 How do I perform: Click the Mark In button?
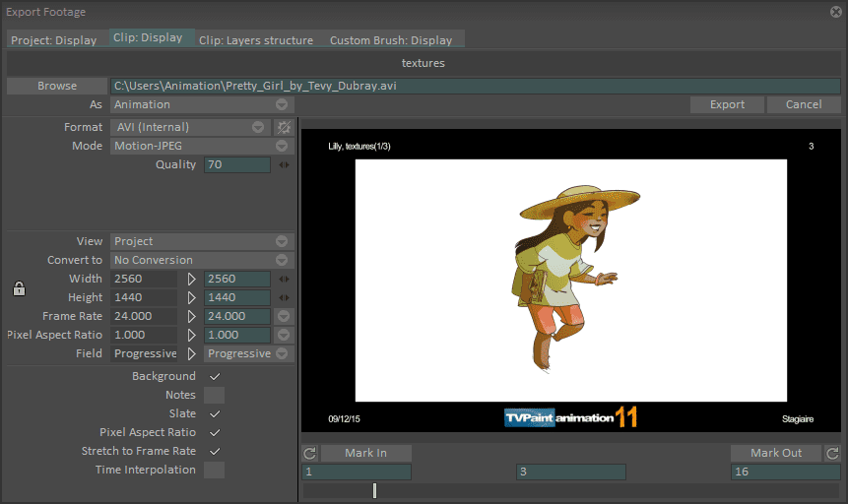[x=366, y=453]
